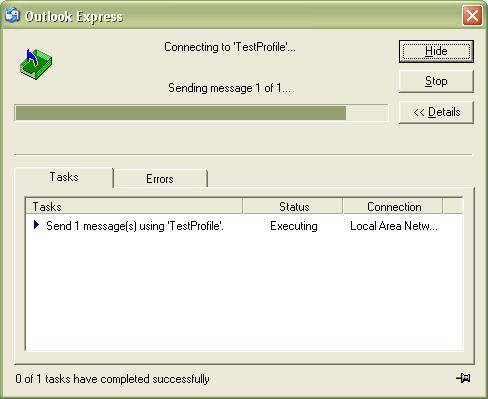Sort by the Tasks column header

[x=134, y=207]
